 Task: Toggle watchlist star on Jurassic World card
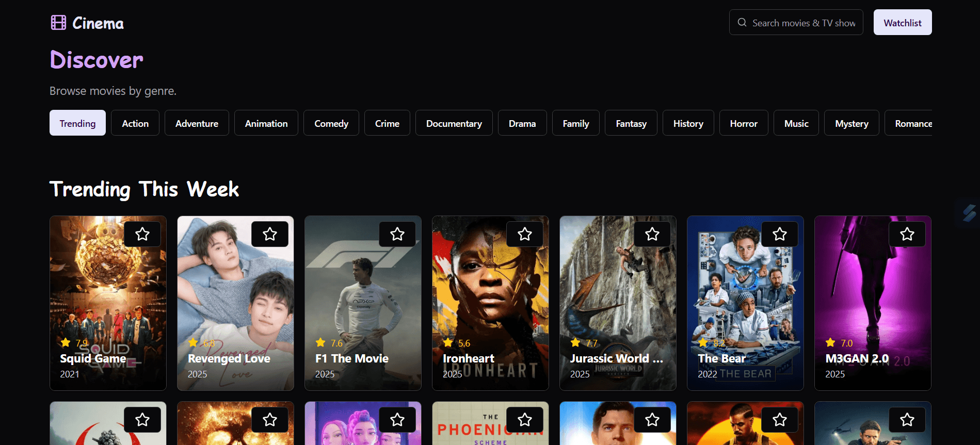(x=652, y=234)
